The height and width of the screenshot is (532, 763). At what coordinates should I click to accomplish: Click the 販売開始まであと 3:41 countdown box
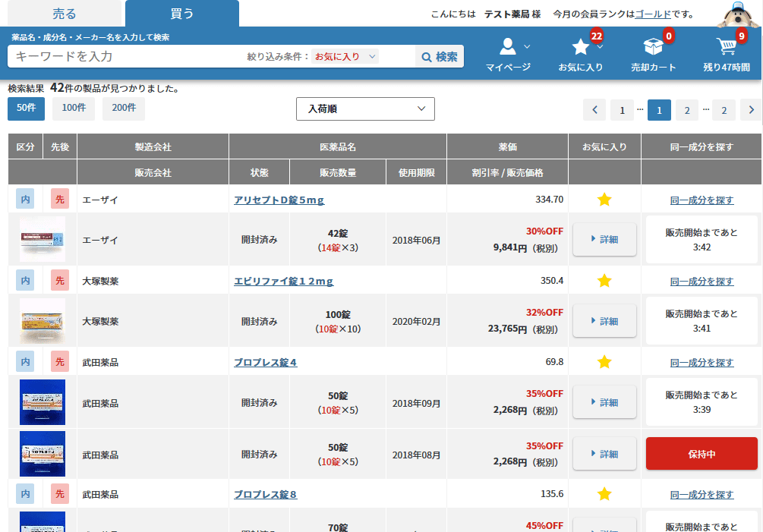click(702, 321)
